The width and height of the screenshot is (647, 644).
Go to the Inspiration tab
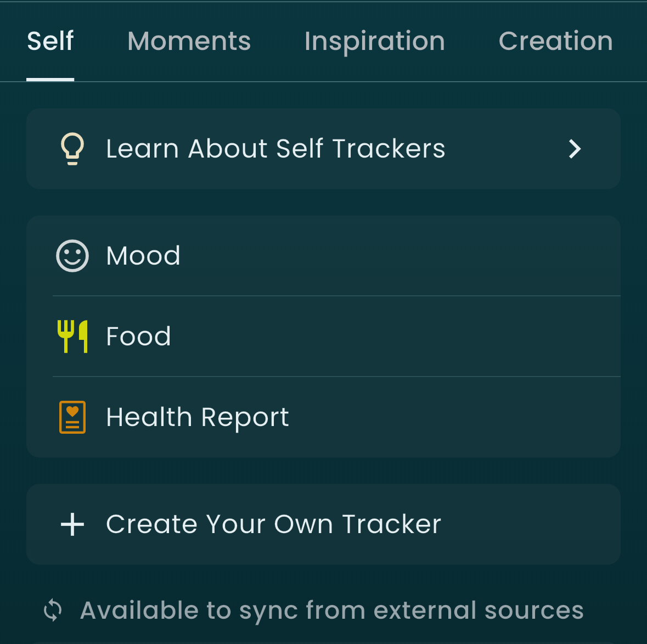click(x=374, y=41)
